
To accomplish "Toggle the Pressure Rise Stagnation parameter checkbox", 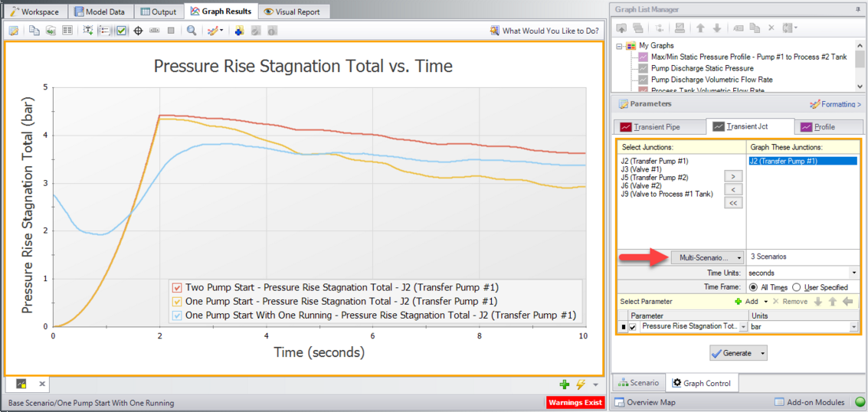I will click(x=632, y=328).
